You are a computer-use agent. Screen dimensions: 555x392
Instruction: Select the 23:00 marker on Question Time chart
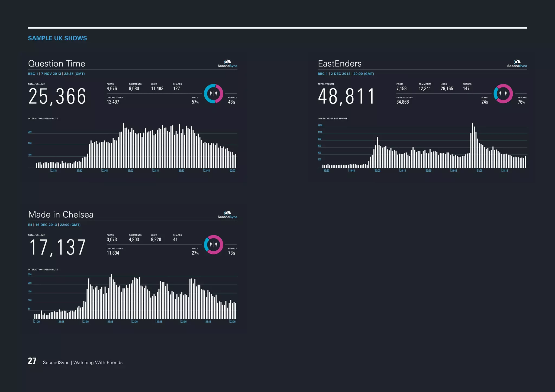pos(130,171)
